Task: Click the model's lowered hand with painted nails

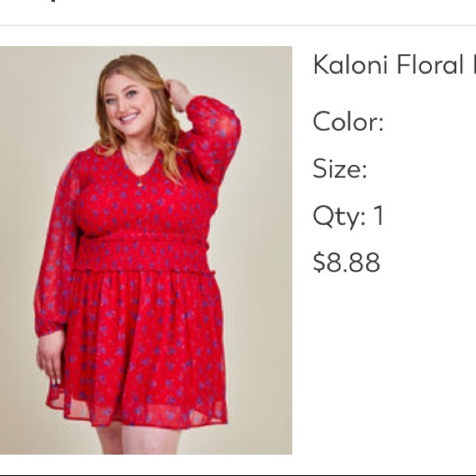Action: click(50, 358)
